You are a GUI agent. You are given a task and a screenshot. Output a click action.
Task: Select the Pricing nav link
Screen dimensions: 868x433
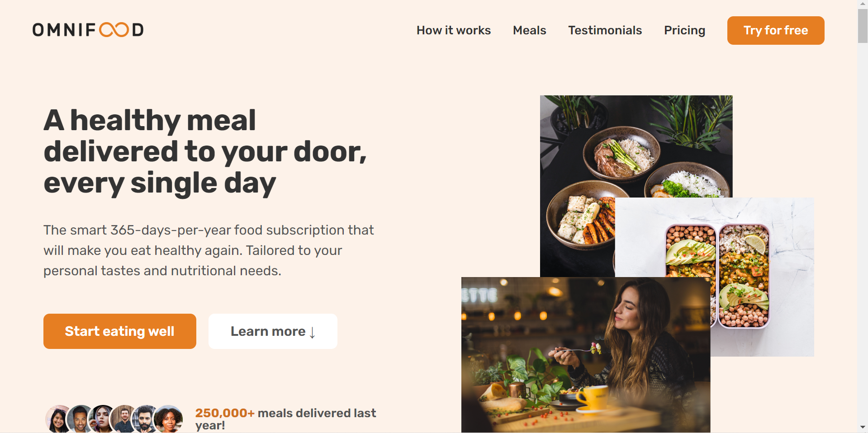(x=685, y=30)
